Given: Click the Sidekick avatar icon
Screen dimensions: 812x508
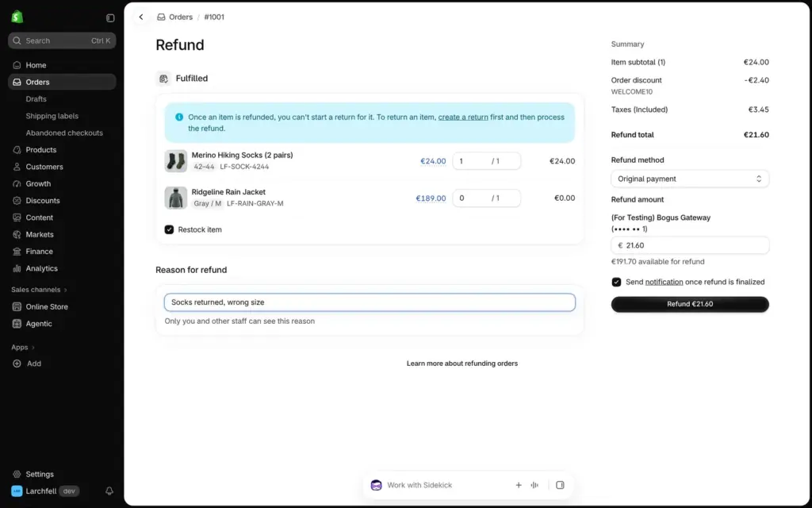Looking at the screenshot, I should point(377,485).
